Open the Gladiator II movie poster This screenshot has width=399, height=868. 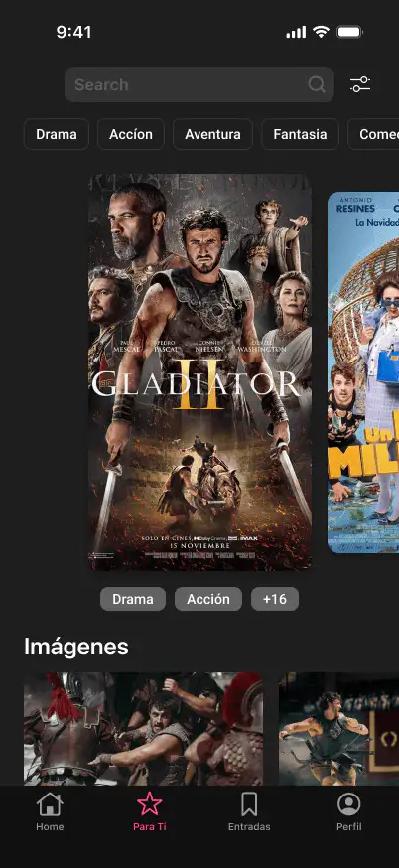(199, 372)
